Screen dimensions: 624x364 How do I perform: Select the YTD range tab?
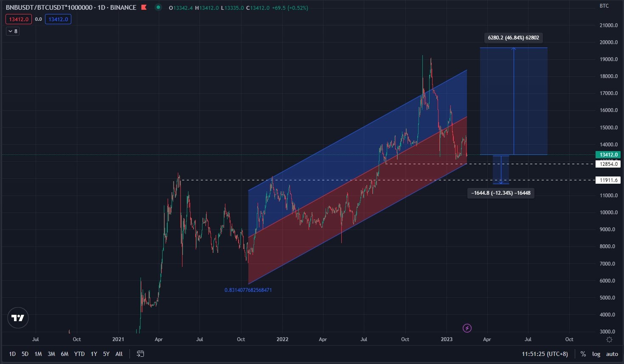pos(79,353)
